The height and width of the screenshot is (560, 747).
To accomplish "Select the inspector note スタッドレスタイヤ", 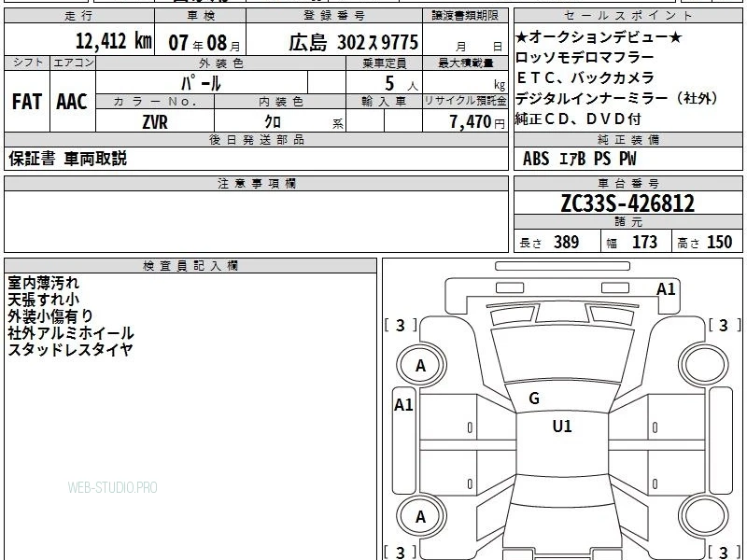I will point(70,349).
